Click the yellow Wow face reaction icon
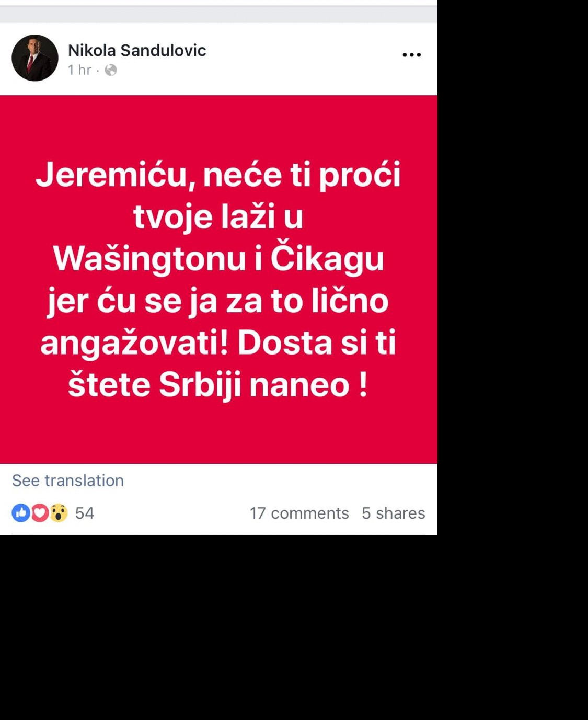588x720 pixels. tap(59, 513)
